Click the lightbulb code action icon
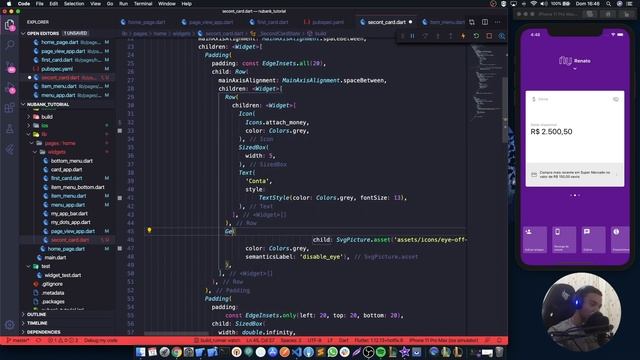Viewport: 640px width, 360px height. pos(149,231)
